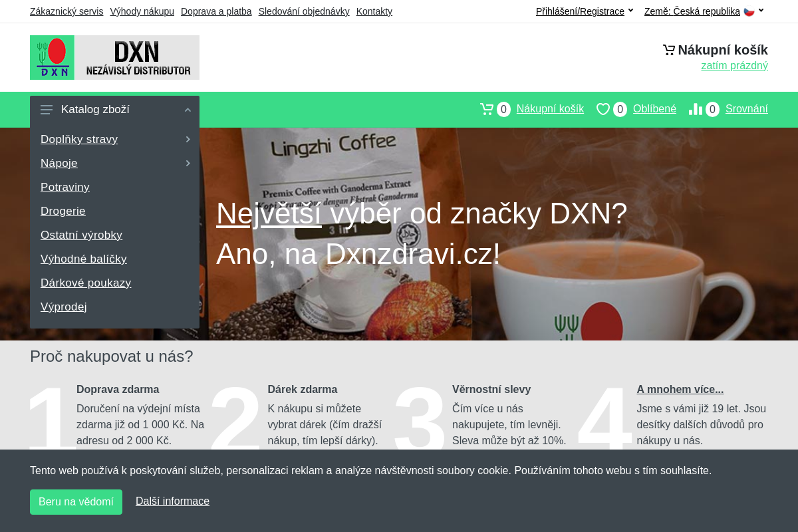Click the hamburger icon in Katalog zboží
The height and width of the screenshot is (532, 798).
point(47,110)
